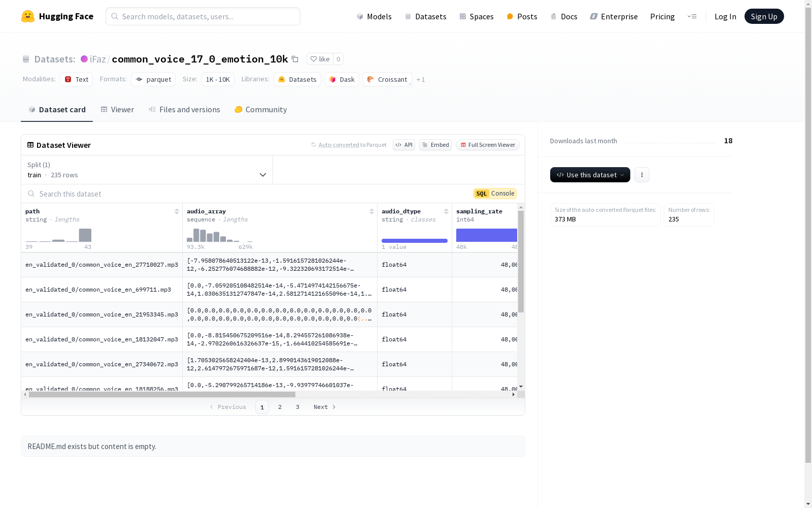Click the like count number
This screenshot has height=508, width=812.
pyautogui.click(x=339, y=59)
